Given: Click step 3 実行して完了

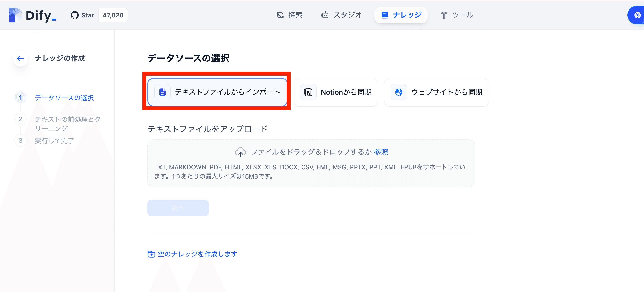Looking at the screenshot, I should pos(54,141).
